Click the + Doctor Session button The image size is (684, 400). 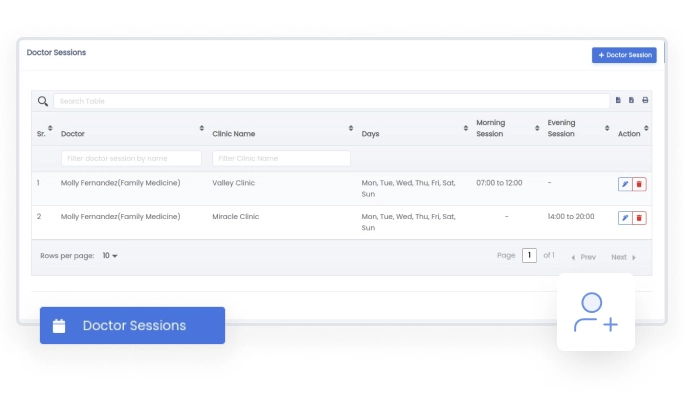point(624,55)
